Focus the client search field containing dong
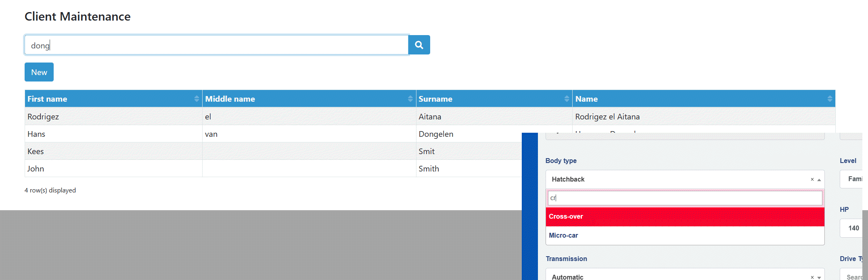Screen dimensions: 868x280 coord(216,45)
